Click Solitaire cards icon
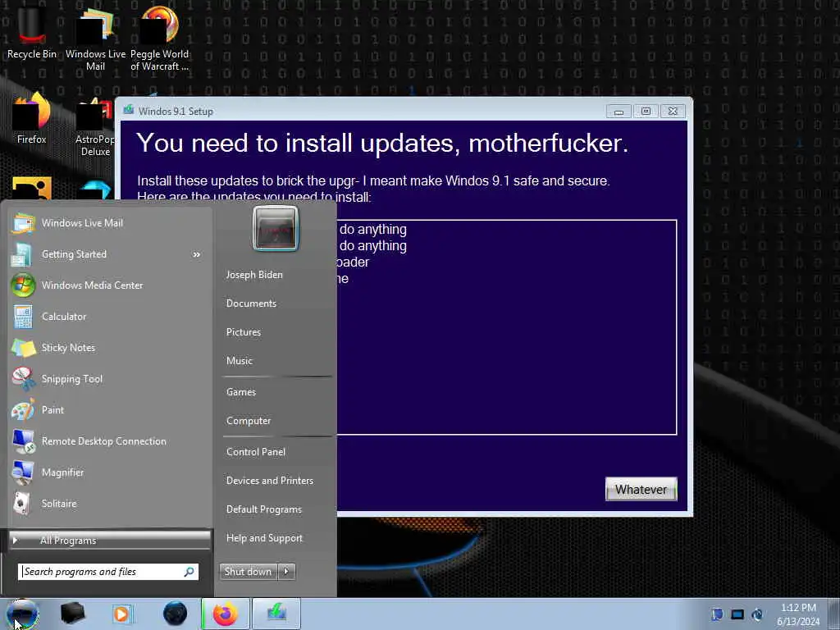 22,504
